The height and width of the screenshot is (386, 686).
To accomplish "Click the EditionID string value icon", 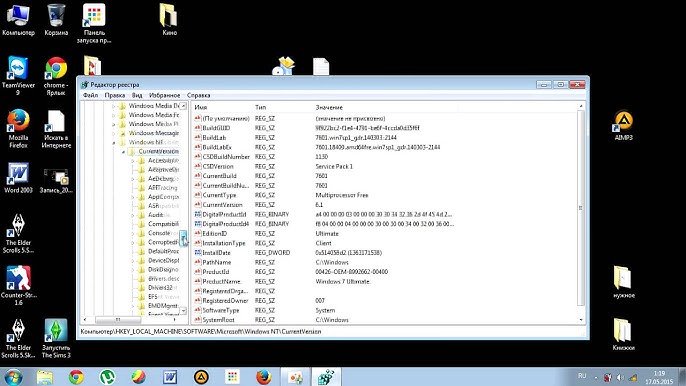I will pos(198,234).
